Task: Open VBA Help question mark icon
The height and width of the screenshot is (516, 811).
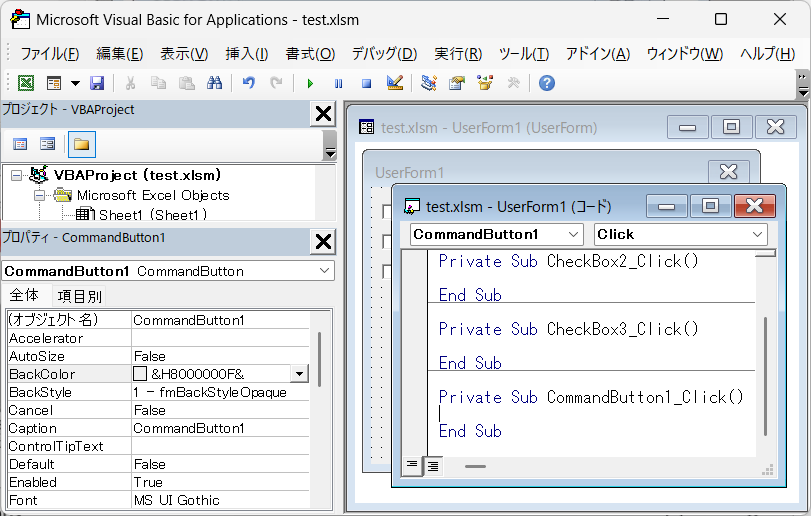Action: coord(547,83)
